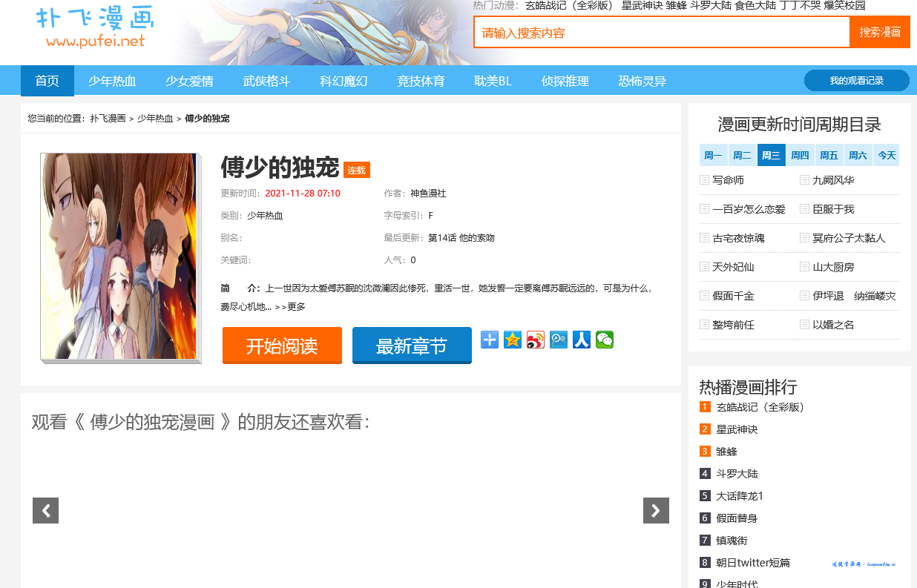Click the orange 开始阅读 button
This screenshot has width=917, height=588.
[x=282, y=346]
